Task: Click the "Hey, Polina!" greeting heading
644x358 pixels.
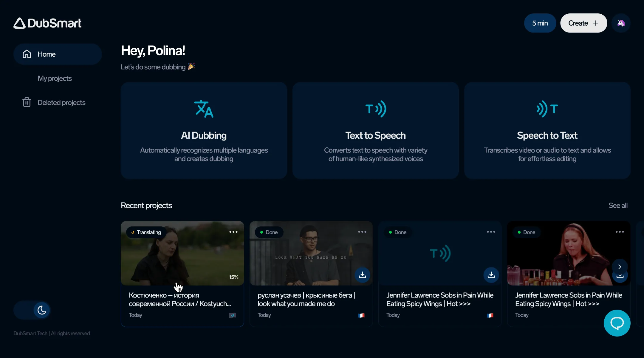Action: point(153,51)
